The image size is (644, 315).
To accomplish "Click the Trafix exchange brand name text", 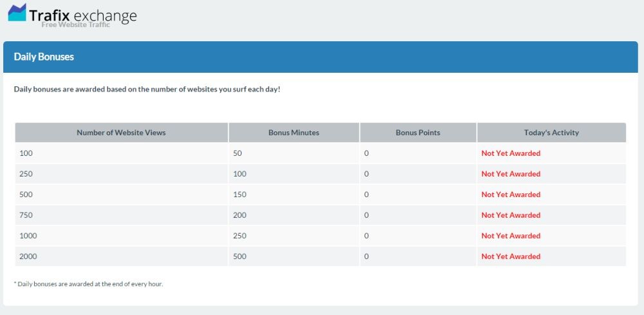I will click(x=82, y=15).
